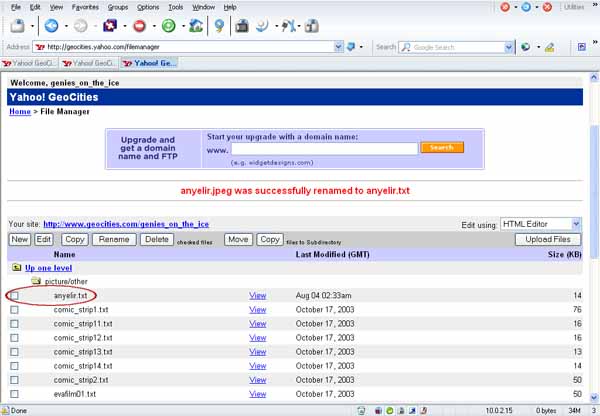
Task: Click the small blue square icon at address bar end
Action: (582, 47)
